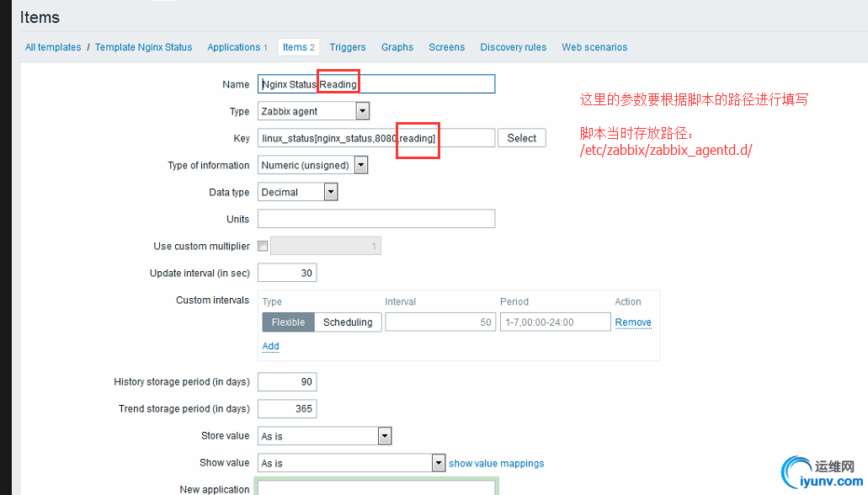Remove the custom interval row
Viewport: 868px width, 495px height.
click(x=633, y=322)
